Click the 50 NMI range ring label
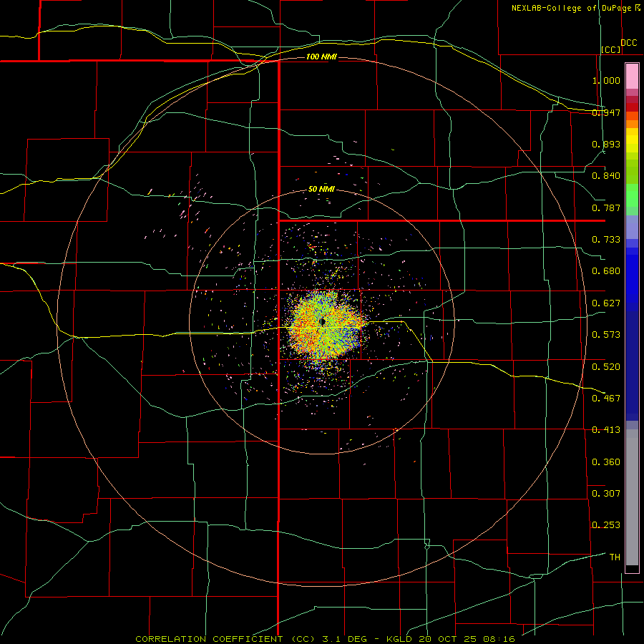Image resolution: width=644 pixels, height=644 pixels. (321, 189)
